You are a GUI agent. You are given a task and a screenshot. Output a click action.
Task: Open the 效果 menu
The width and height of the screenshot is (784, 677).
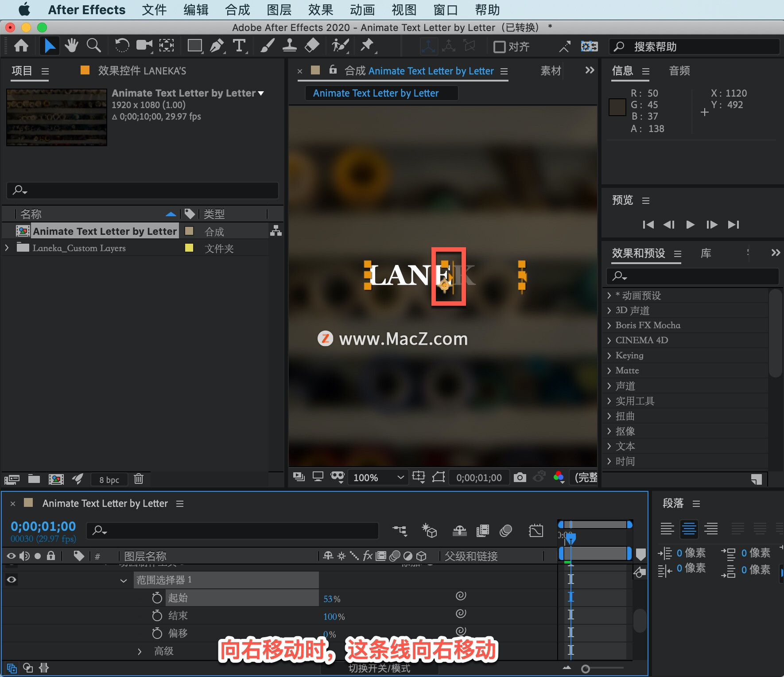pos(321,10)
